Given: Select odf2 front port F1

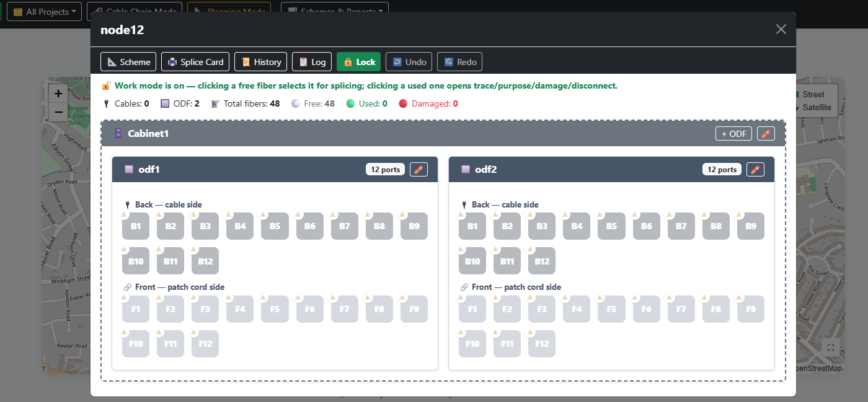Looking at the screenshot, I should (472, 309).
